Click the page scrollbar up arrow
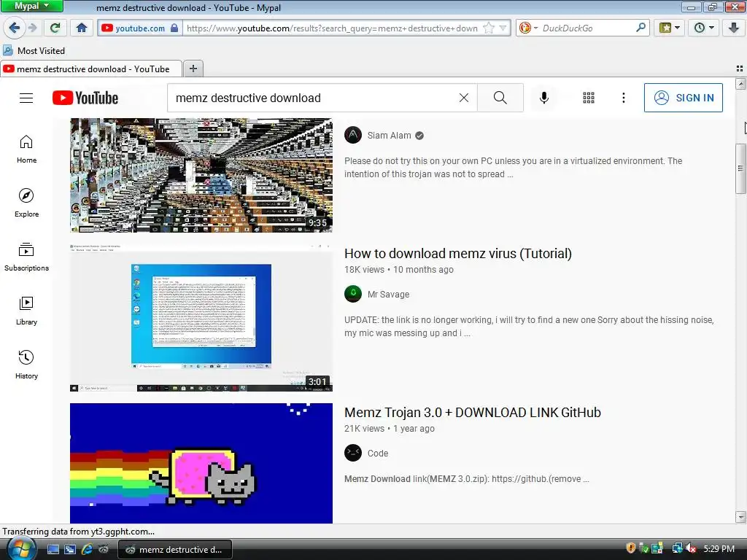This screenshot has width=747, height=560. 740,85
